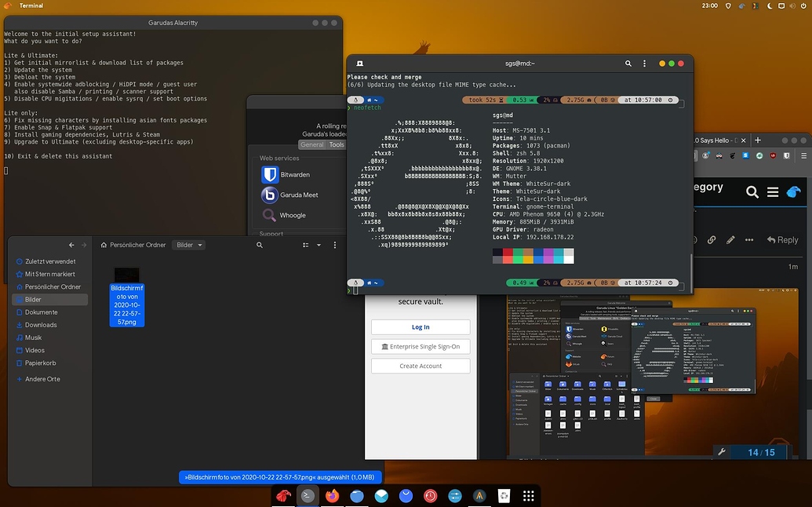The width and height of the screenshot is (812, 507).
Task: Open Firefox from the dock
Action: pyautogui.click(x=333, y=496)
